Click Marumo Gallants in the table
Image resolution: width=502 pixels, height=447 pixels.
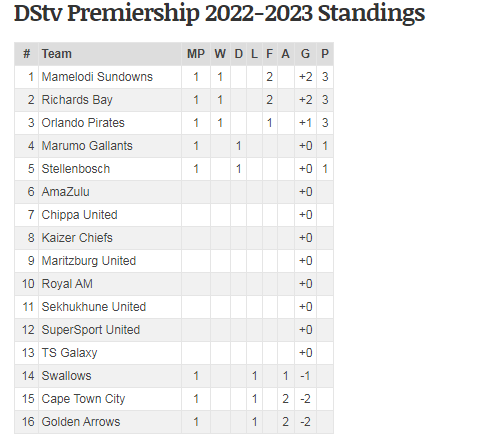click(87, 146)
